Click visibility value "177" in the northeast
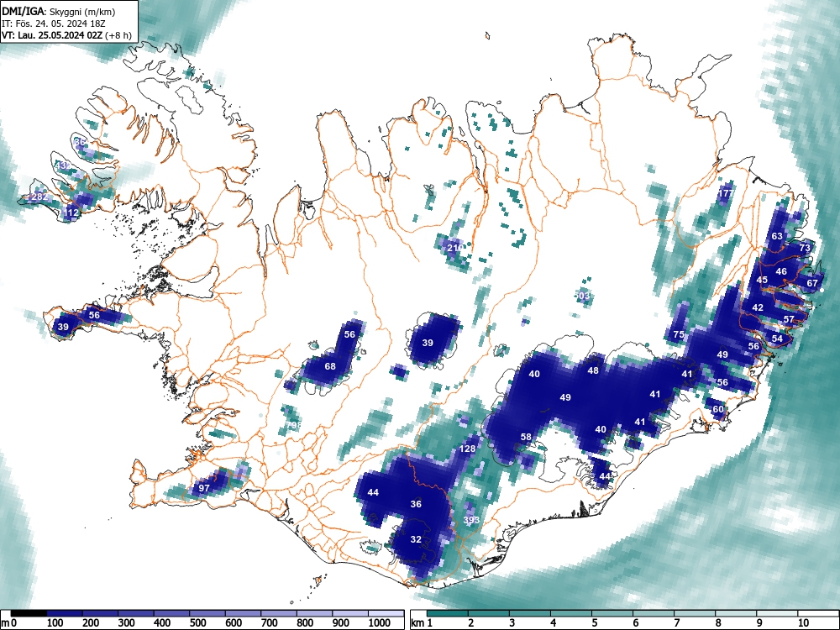This screenshot has height=630, width=840. pyautogui.click(x=726, y=193)
